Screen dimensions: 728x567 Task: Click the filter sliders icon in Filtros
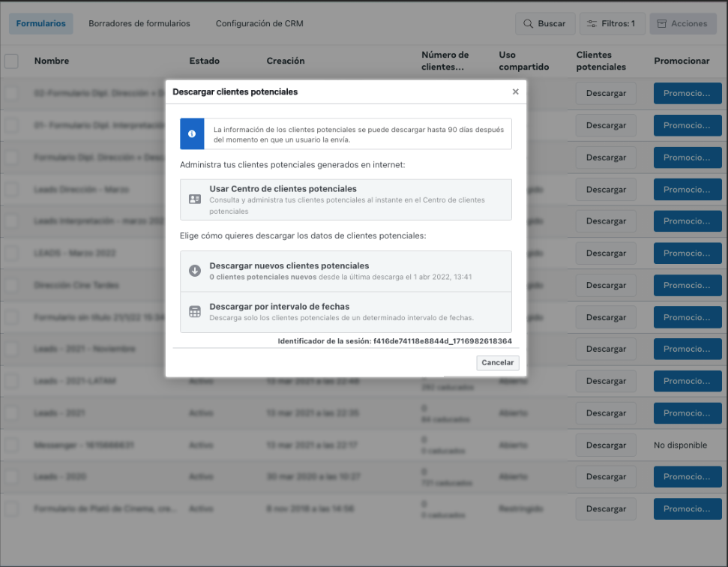pos(592,24)
